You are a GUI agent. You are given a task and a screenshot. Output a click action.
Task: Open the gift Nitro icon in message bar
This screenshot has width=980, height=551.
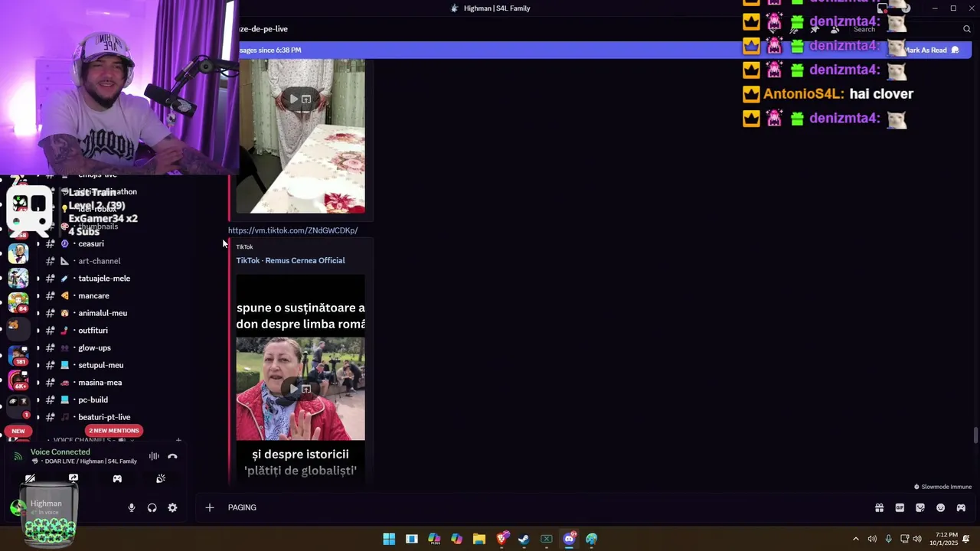coord(879,507)
